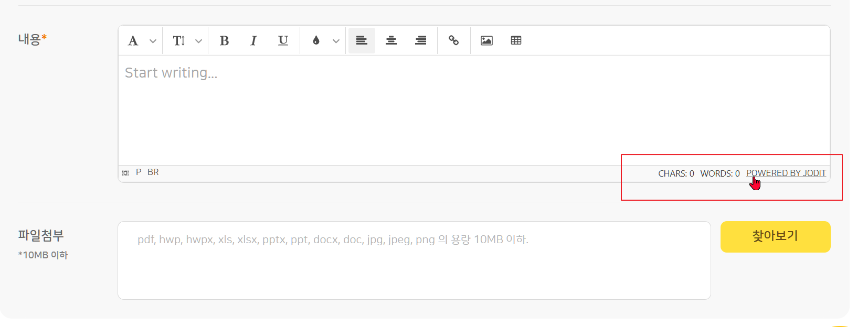The width and height of the screenshot is (868, 327).
Task: Click the text color droplet icon
Action: coord(316,41)
